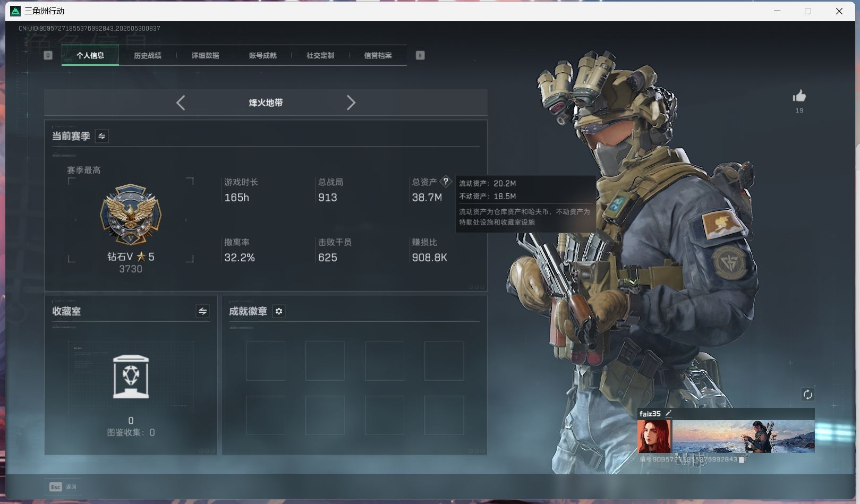Click the E key next-tab button
The height and width of the screenshot is (504, 860).
(x=420, y=55)
